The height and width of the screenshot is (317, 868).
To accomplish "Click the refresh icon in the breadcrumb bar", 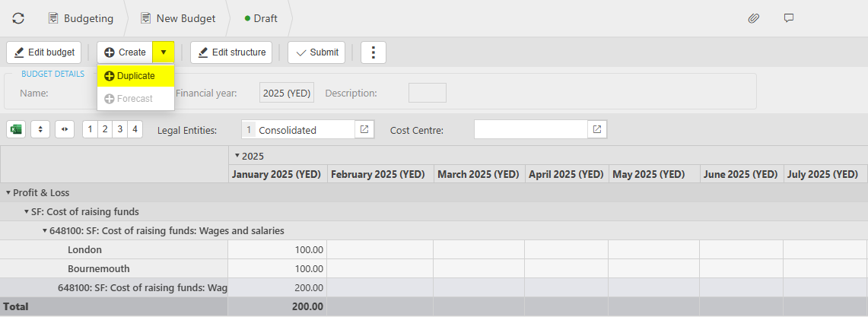I will (x=18, y=18).
